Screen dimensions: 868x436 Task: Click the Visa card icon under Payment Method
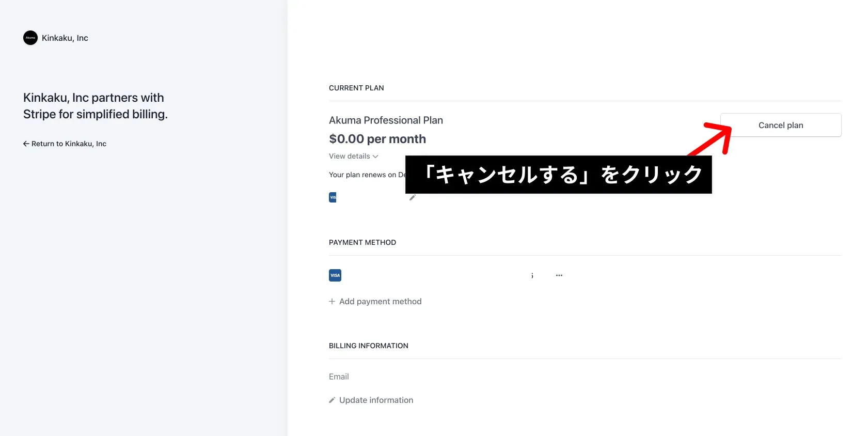click(335, 275)
